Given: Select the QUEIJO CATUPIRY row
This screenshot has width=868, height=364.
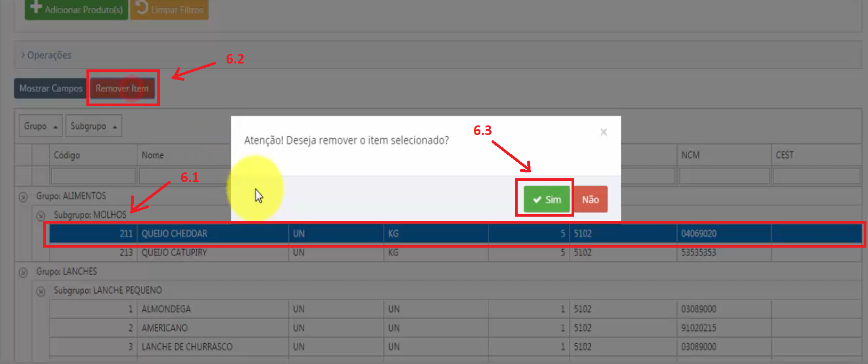Looking at the screenshot, I should point(455,252).
